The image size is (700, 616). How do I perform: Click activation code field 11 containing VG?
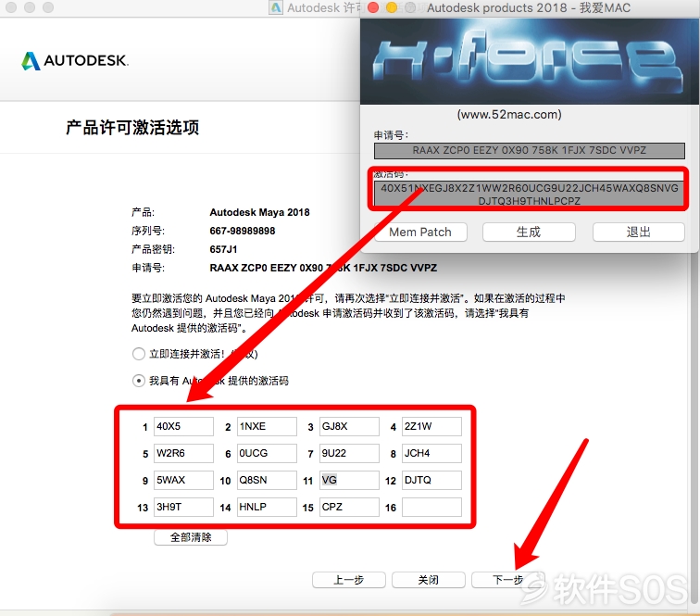(349, 480)
